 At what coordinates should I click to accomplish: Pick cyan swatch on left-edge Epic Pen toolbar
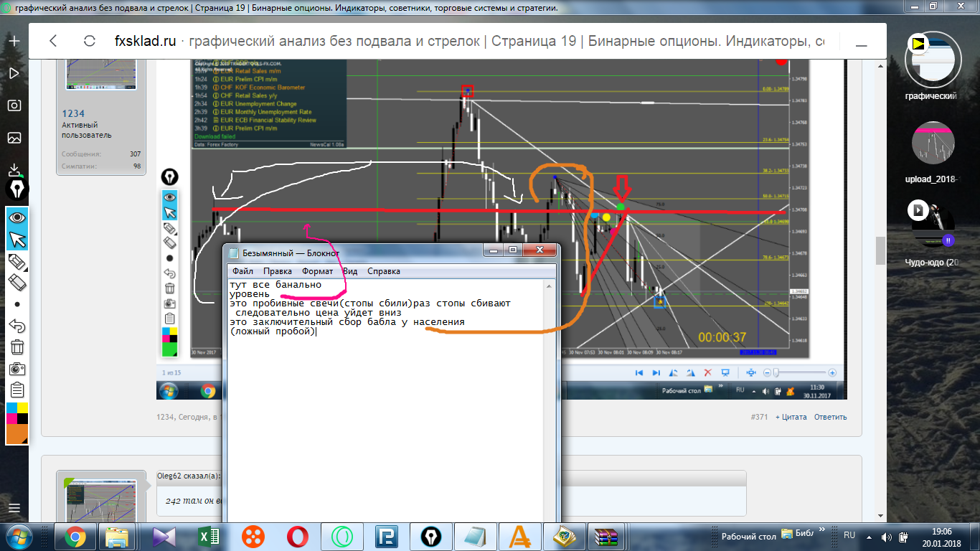[x=11, y=408]
